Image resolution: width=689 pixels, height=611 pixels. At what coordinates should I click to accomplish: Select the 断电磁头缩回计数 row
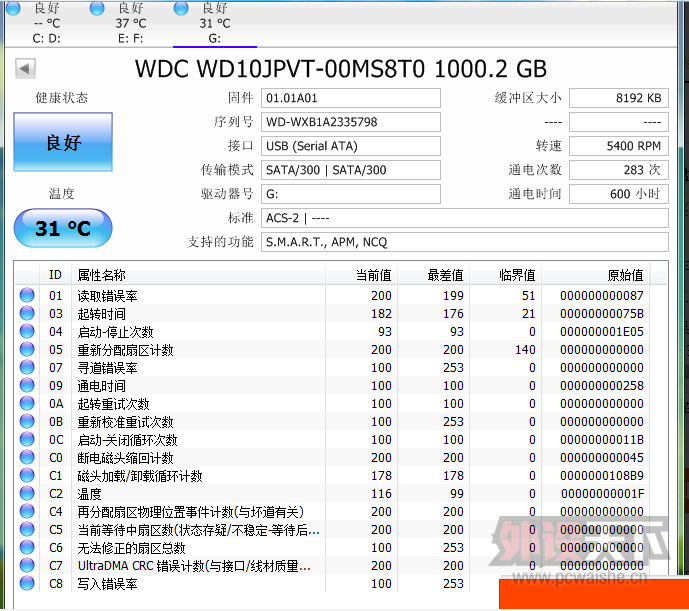pyautogui.click(x=333, y=458)
